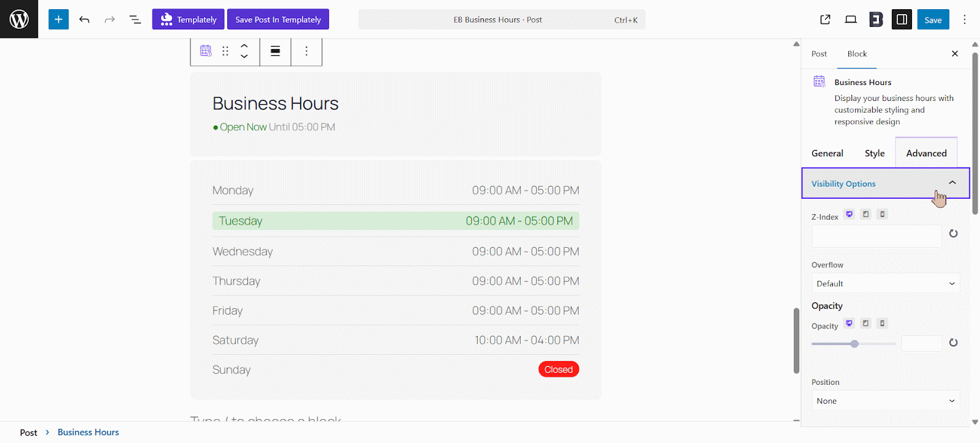The height and width of the screenshot is (443, 980).
Task: Open the Position None dropdown
Action: [886, 401]
